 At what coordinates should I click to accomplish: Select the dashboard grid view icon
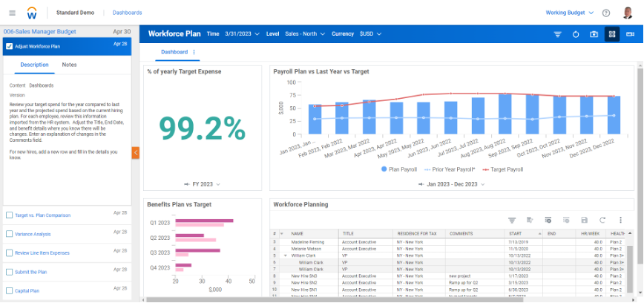click(x=612, y=34)
